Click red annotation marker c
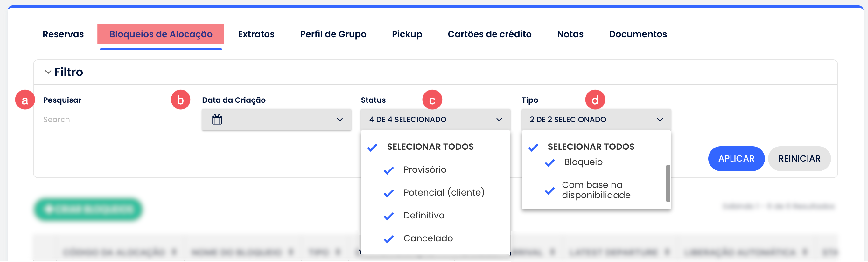868x262 pixels. pos(432,100)
